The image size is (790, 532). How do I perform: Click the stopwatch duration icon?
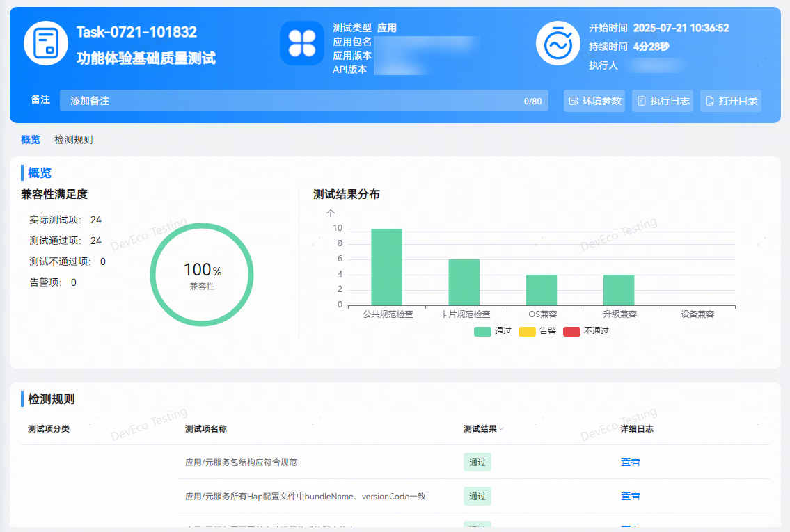click(558, 43)
